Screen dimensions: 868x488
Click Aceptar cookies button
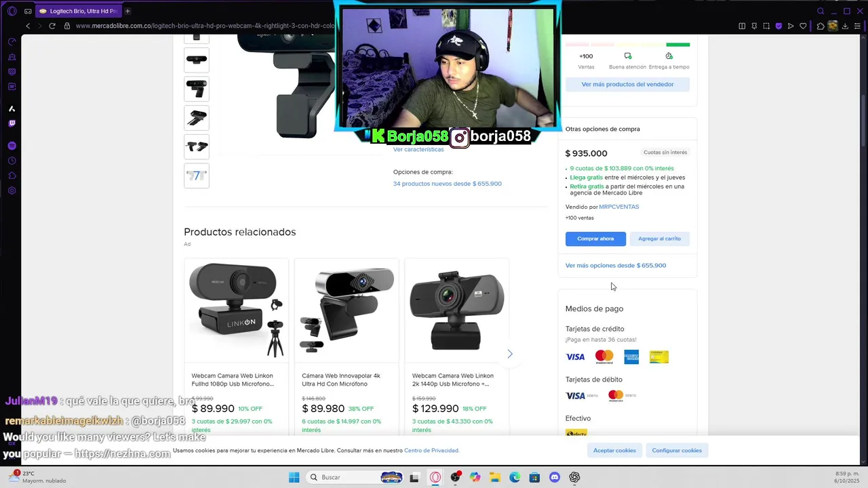(614, 450)
